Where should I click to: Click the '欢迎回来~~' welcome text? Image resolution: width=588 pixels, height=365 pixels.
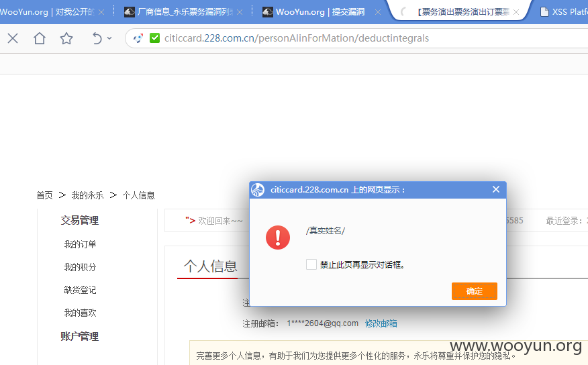coord(220,221)
